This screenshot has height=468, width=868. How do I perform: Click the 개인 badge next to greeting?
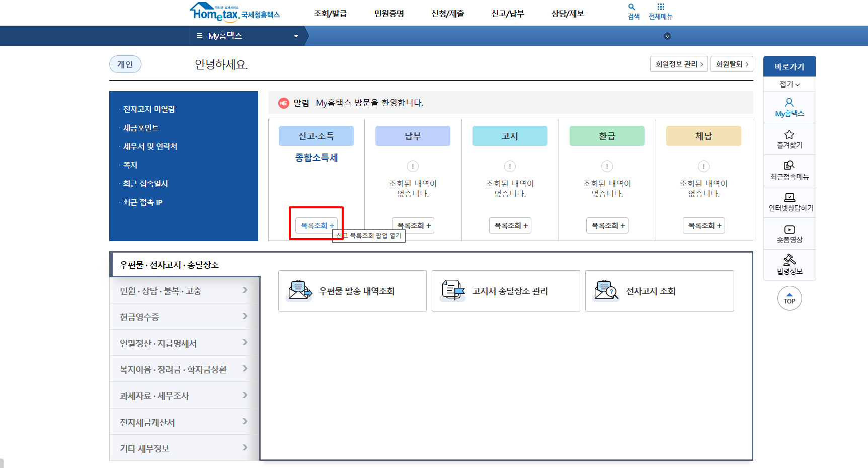[x=125, y=64]
